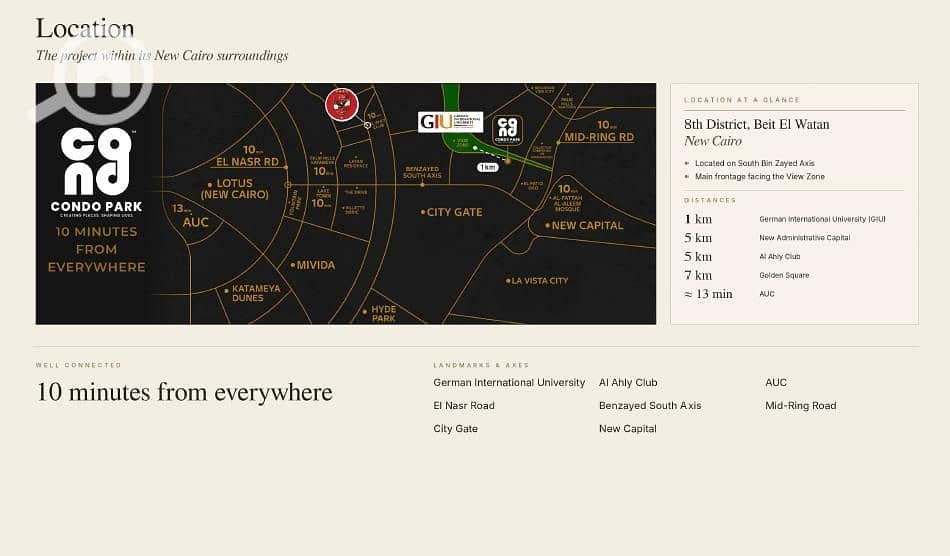The width and height of the screenshot is (950, 556).
Task: Click the 13 min AUC map label
Action: (x=191, y=216)
